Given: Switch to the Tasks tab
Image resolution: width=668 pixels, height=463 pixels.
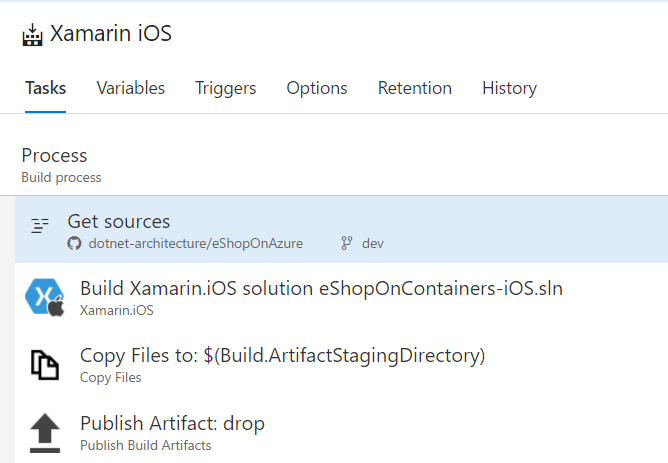Looking at the screenshot, I should click(45, 88).
